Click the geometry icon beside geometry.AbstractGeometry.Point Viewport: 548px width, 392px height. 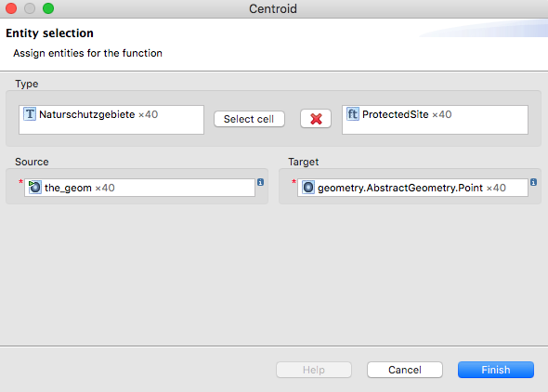(x=308, y=188)
